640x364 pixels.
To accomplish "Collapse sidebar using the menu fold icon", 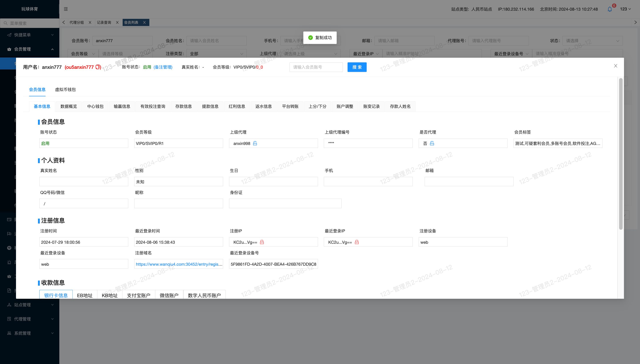I will click(x=66, y=9).
